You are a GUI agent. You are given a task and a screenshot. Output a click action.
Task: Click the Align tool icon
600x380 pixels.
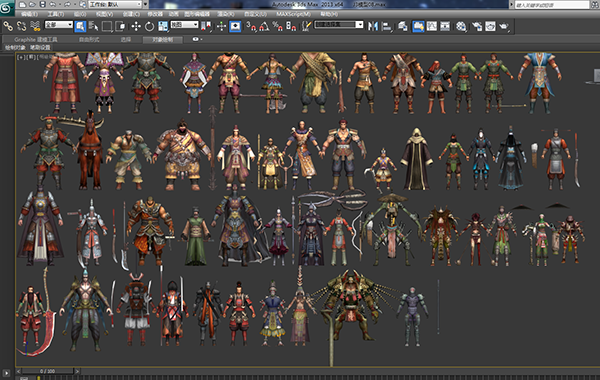coord(387,26)
